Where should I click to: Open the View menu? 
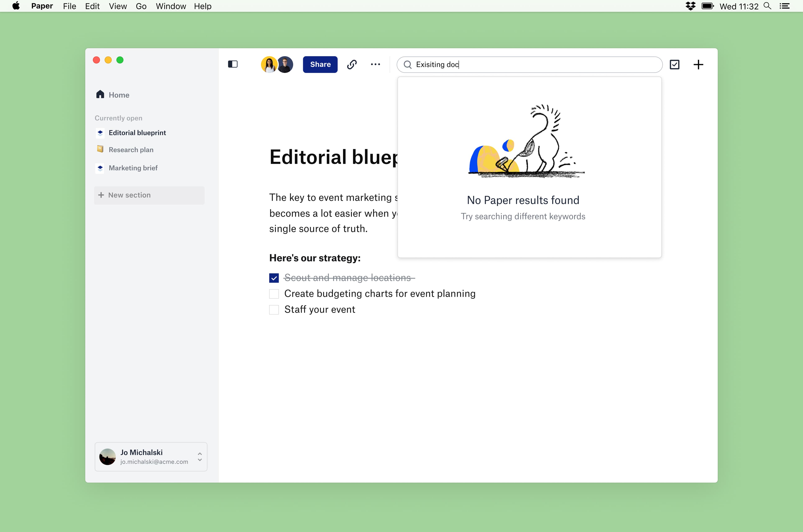point(118,6)
